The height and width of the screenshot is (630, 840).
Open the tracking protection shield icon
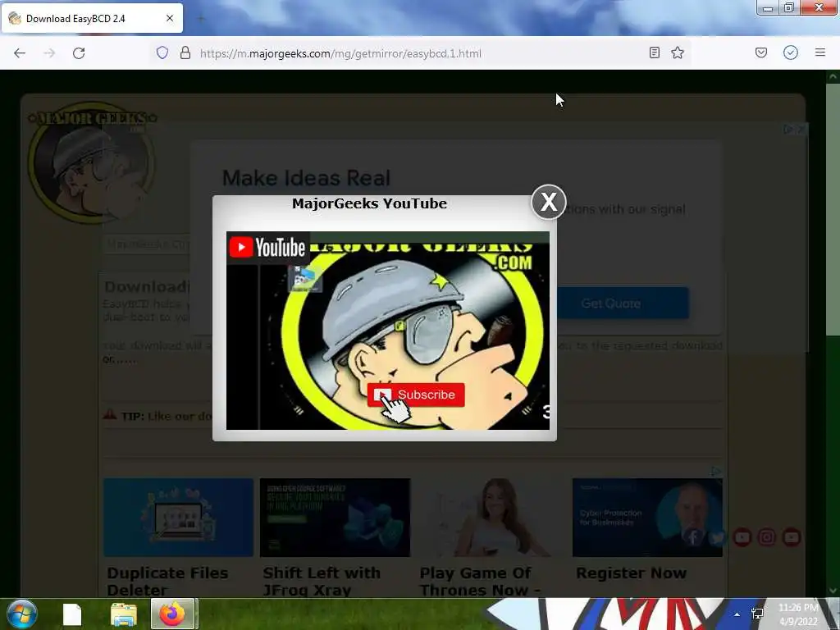pyautogui.click(x=162, y=52)
